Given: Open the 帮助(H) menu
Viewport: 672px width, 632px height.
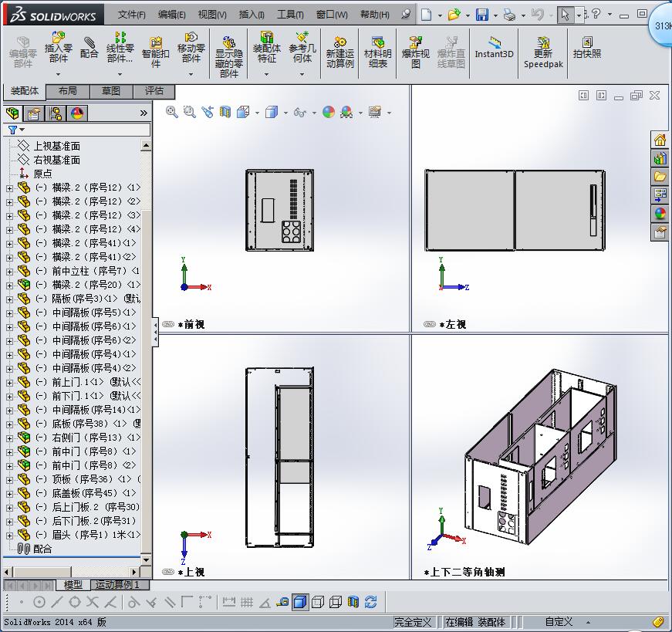Looking at the screenshot, I should tap(374, 15).
